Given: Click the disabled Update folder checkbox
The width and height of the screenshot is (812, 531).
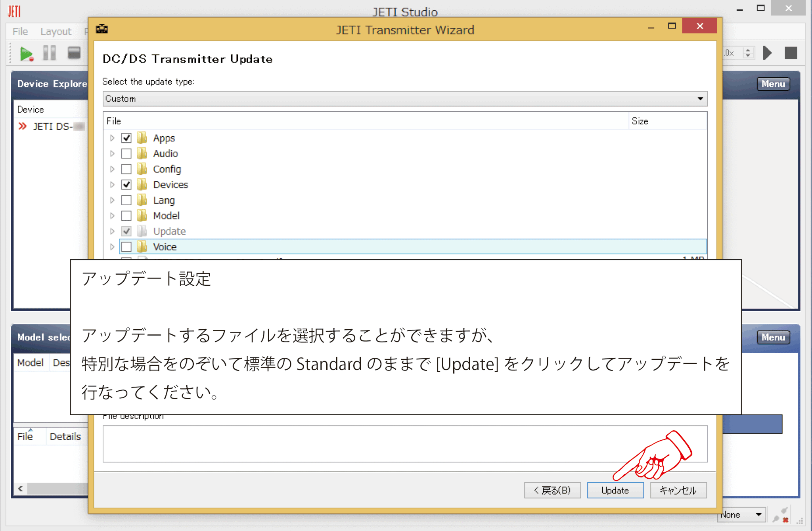Looking at the screenshot, I should click(x=126, y=231).
